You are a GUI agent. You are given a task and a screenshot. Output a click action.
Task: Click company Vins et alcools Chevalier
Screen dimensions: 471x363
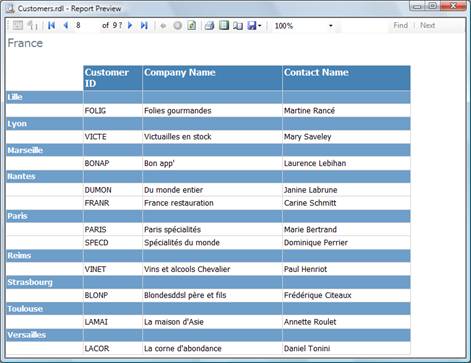click(187, 269)
